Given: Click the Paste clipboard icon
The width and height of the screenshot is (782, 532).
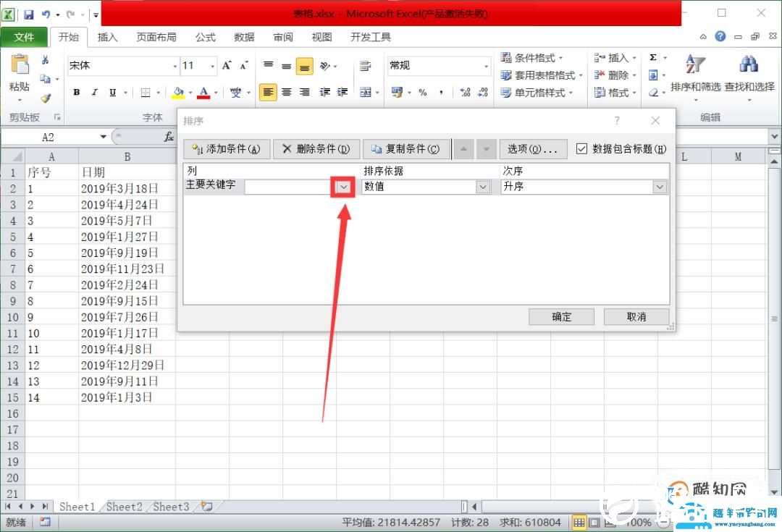Looking at the screenshot, I should click(x=20, y=65).
